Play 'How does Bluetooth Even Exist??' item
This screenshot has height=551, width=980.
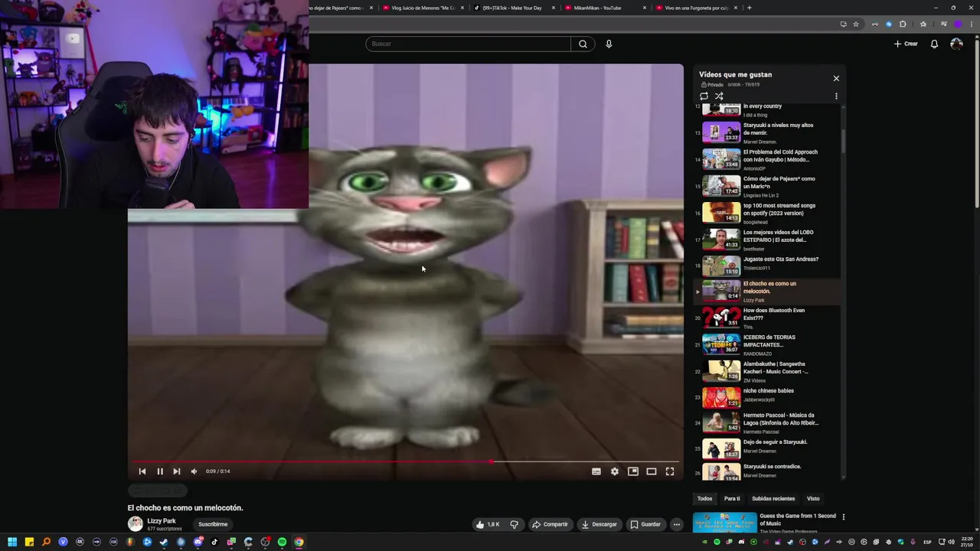tap(767, 318)
